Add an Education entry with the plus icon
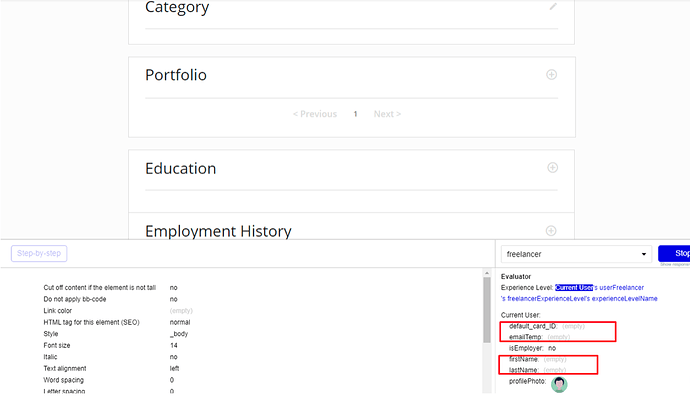The height and width of the screenshot is (397, 690). click(552, 168)
